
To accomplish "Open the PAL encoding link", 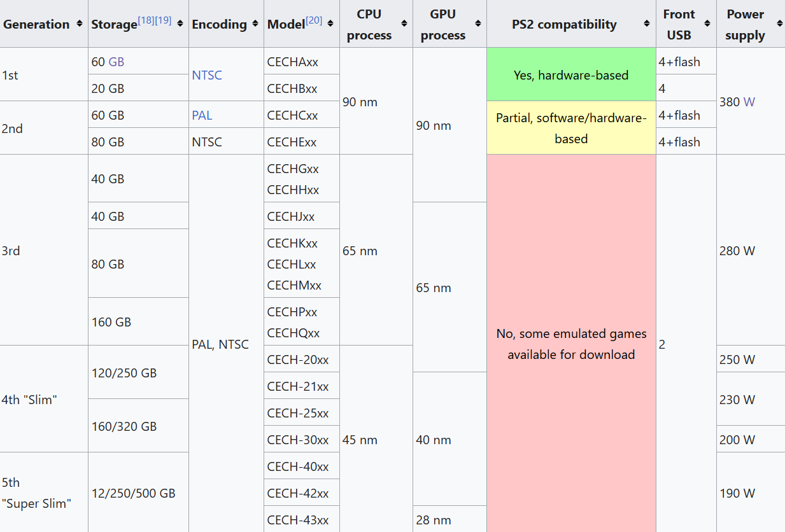I will click(202, 115).
